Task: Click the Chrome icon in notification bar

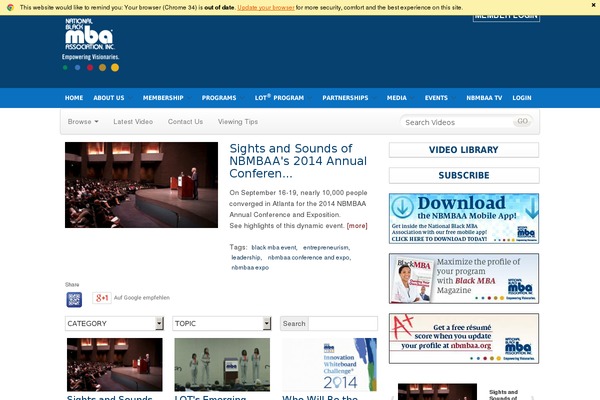Action: point(10,7)
